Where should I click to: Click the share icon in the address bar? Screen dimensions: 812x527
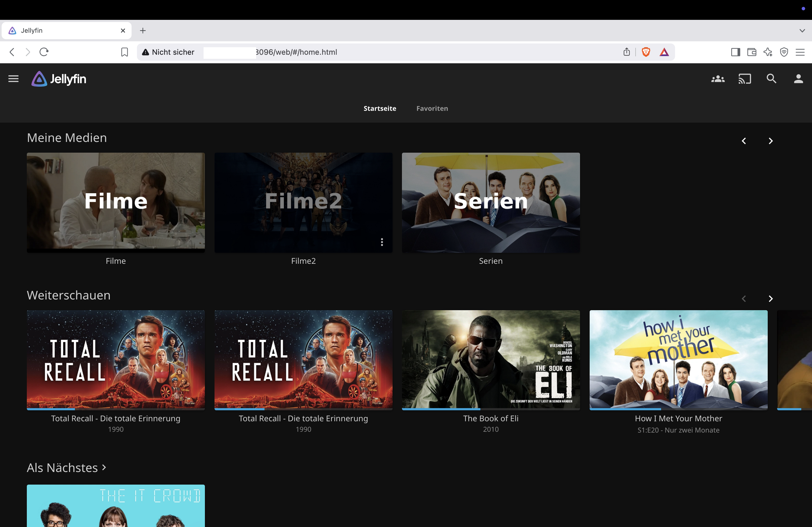tap(626, 52)
